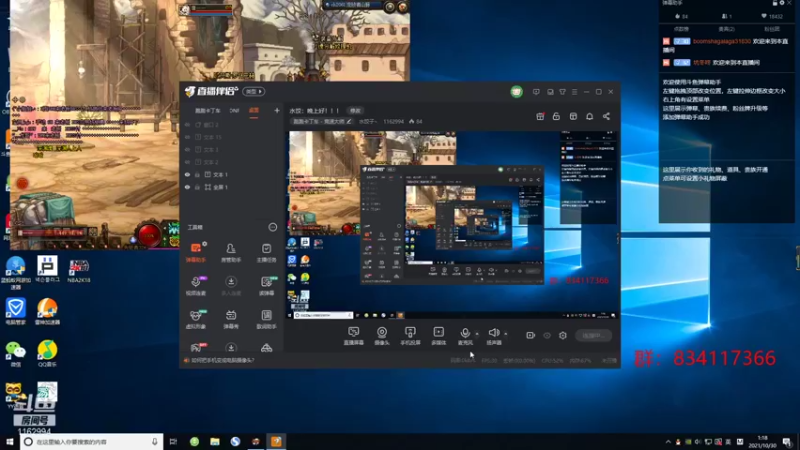The image size is (800, 450).
Task: Click the record video camera icon
Action: tap(530, 335)
